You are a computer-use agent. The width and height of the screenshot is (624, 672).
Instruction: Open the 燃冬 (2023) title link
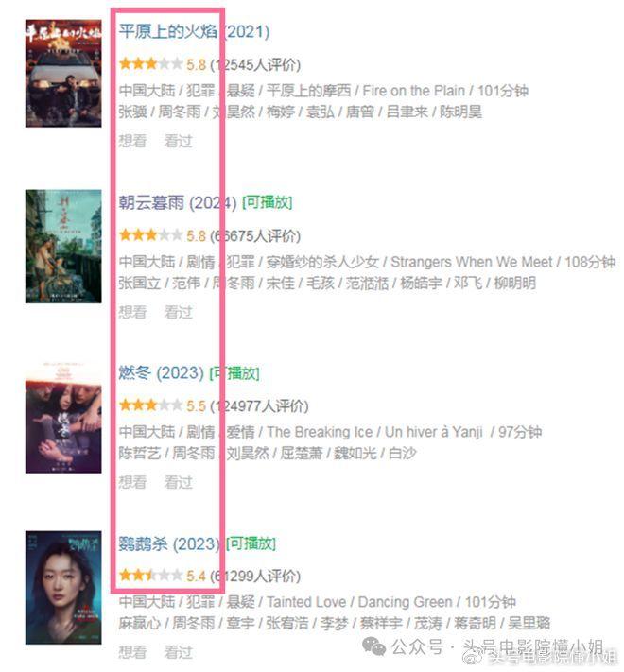[161, 372]
